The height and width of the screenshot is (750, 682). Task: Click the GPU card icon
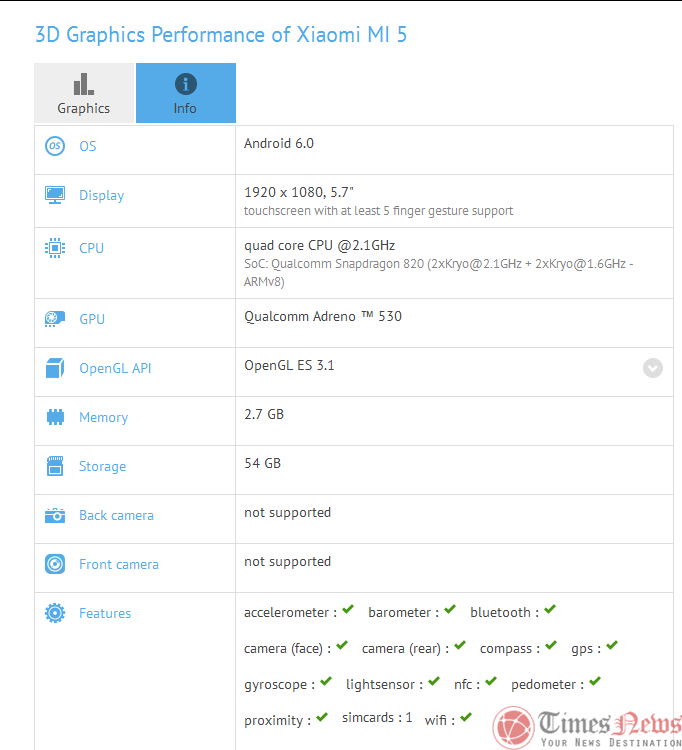click(54, 319)
